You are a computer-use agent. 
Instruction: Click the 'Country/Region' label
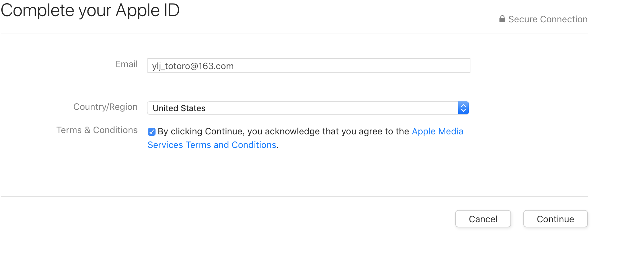tap(106, 107)
